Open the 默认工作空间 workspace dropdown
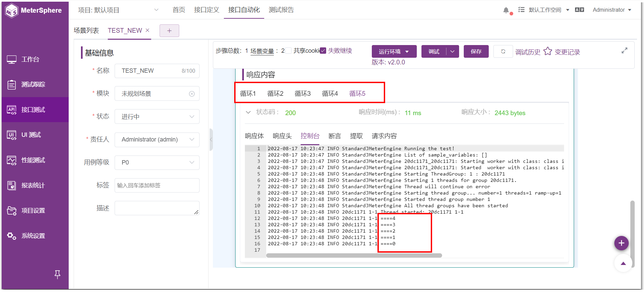 click(548, 10)
